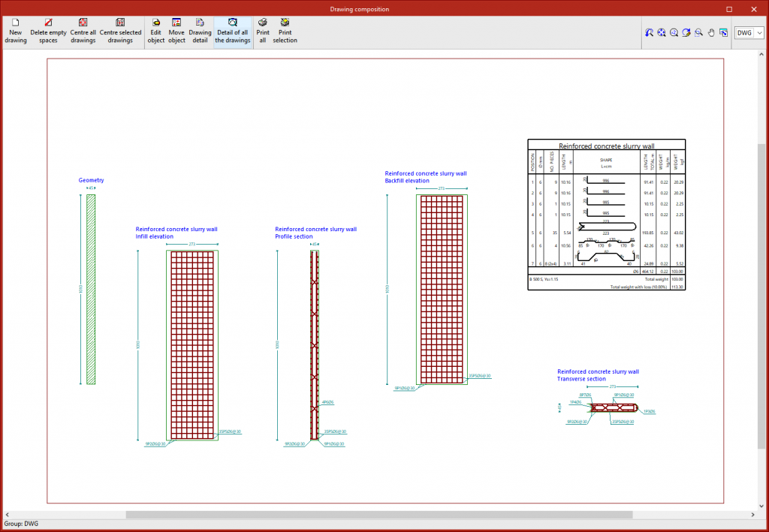Image resolution: width=769 pixels, height=532 pixels.
Task: Return to previous zoom view
Action: (x=650, y=32)
